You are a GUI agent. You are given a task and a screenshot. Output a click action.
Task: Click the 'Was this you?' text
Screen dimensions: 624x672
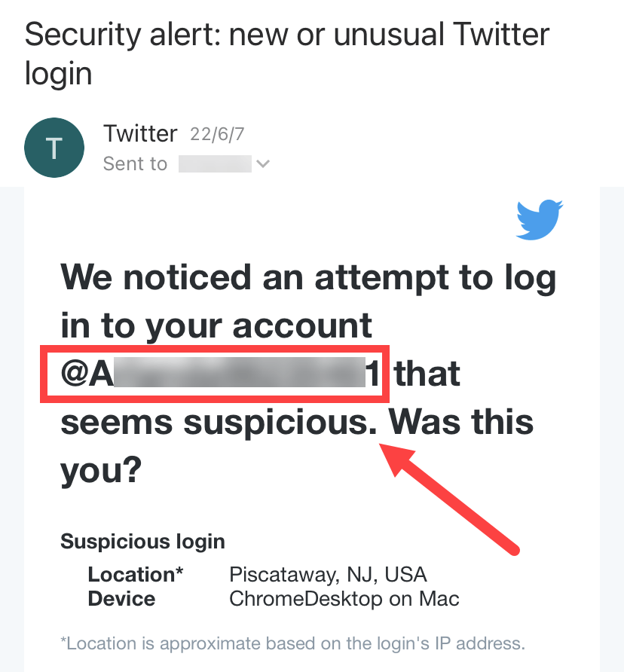point(297,446)
